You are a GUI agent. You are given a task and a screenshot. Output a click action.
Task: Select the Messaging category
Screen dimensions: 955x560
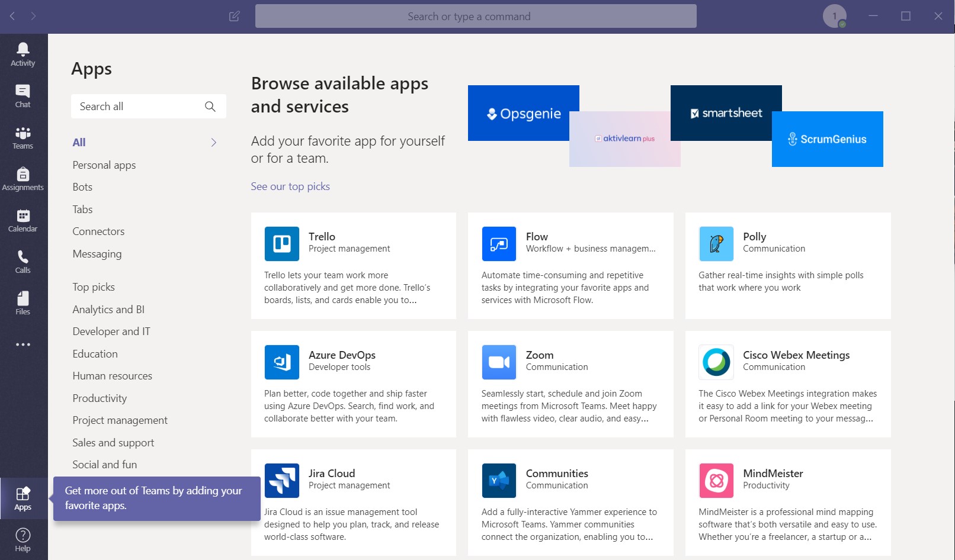[x=97, y=254]
